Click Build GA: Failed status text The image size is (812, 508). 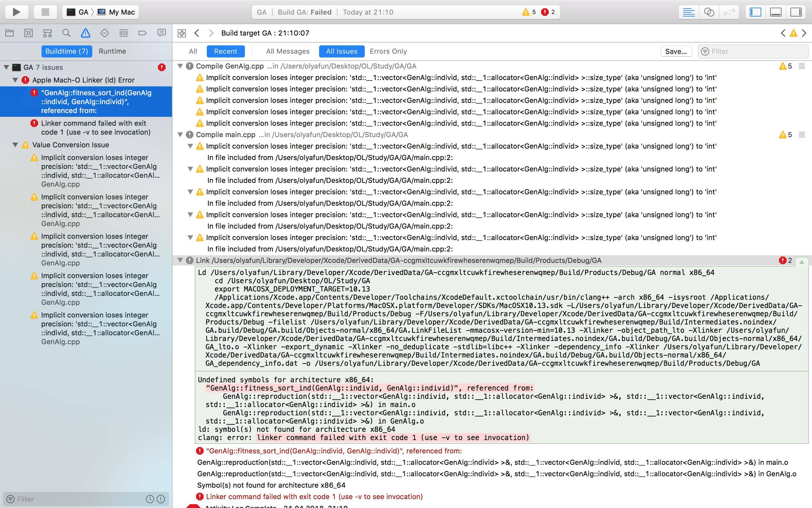point(304,12)
